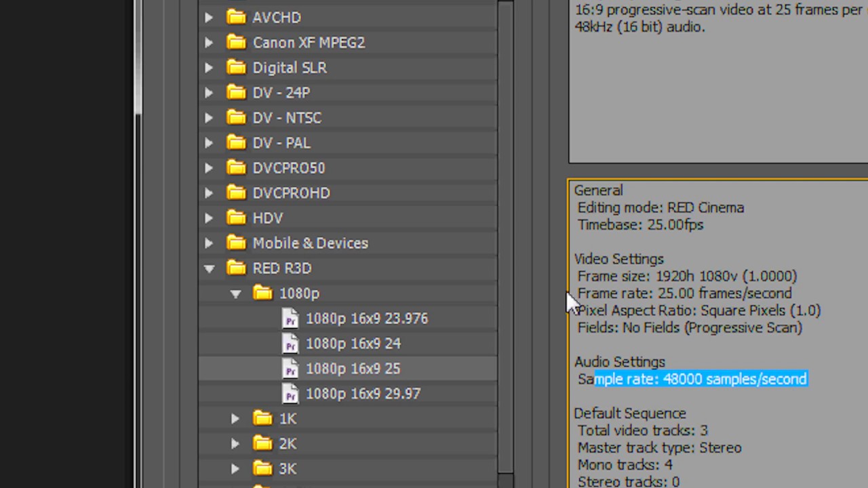Expand the Canon XF MPEG2 folder
The width and height of the screenshot is (868, 488).
click(209, 43)
